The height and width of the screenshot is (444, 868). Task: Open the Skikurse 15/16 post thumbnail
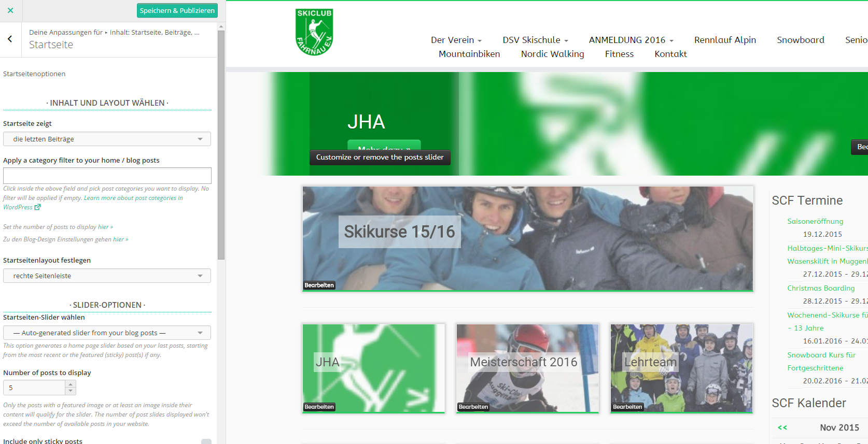(x=527, y=238)
